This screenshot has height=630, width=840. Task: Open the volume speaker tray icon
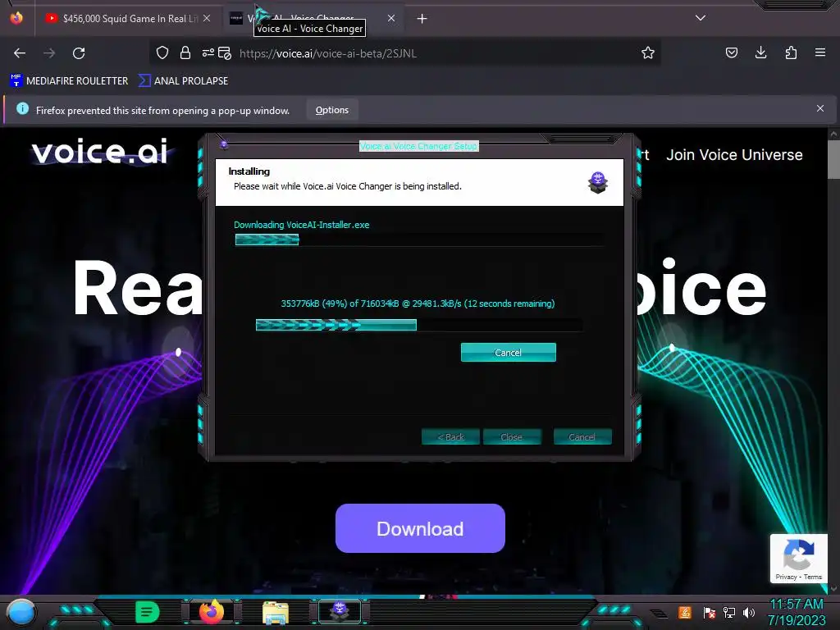pyautogui.click(x=749, y=612)
